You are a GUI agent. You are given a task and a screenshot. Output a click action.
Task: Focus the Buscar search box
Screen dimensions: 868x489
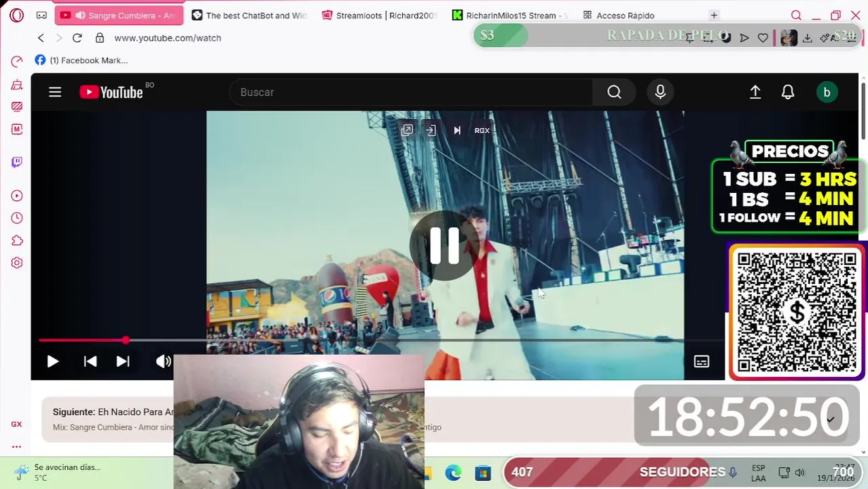coord(411,92)
